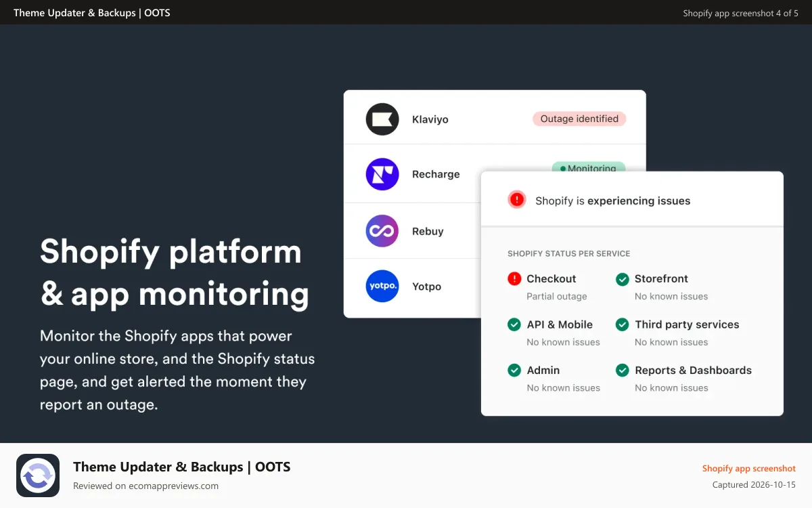Click the green check icon next to Third party services
Viewport: 812px width, 508px height.
[x=622, y=324]
